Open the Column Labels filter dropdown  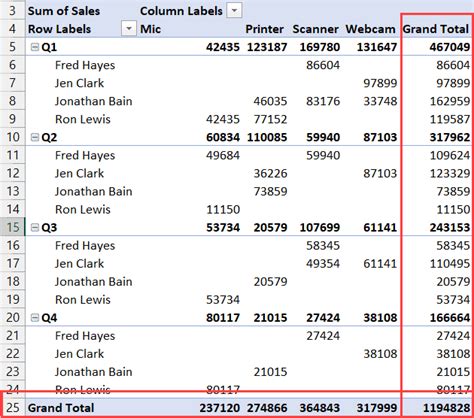tap(234, 11)
